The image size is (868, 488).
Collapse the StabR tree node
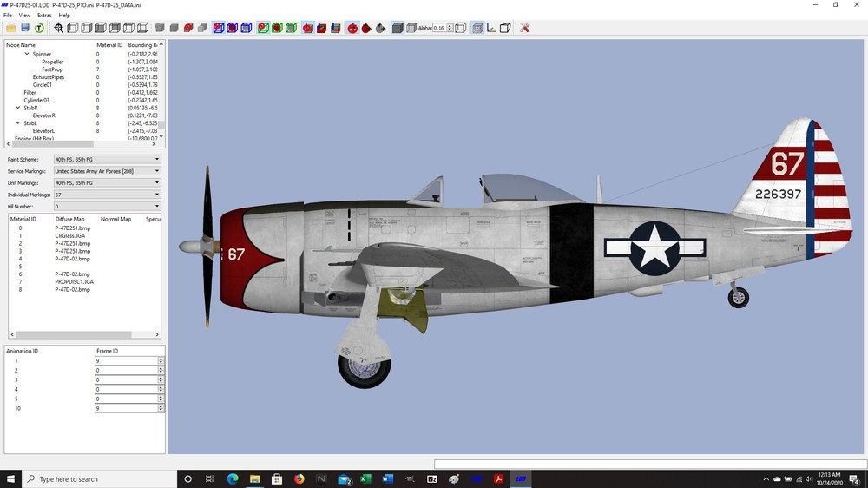[17, 108]
